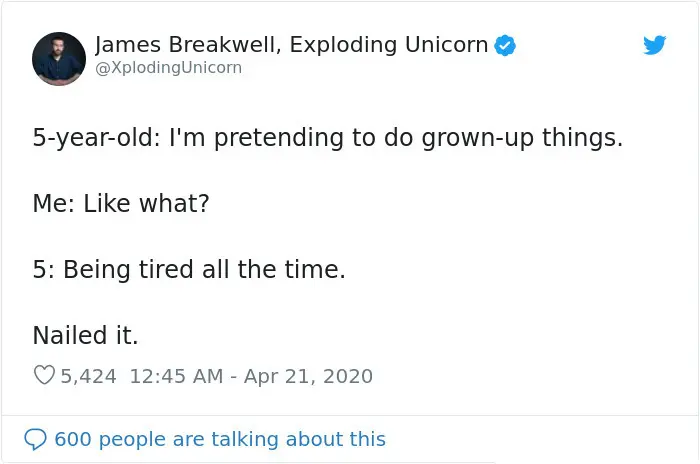Click the "Me: Like what?" line
This screenshot has height=464, width=700.
pos(121,203)
